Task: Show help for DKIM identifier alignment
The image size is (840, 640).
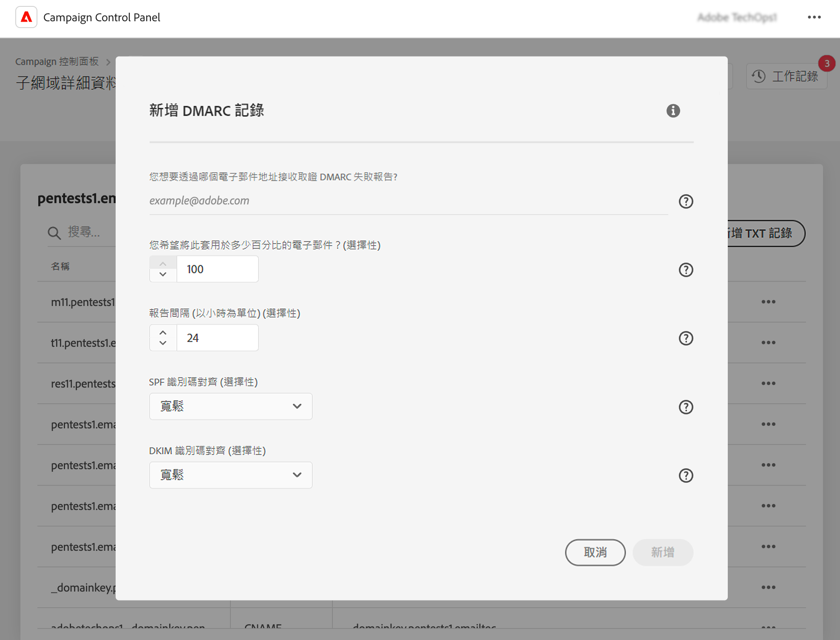Action: click(686, 476)
